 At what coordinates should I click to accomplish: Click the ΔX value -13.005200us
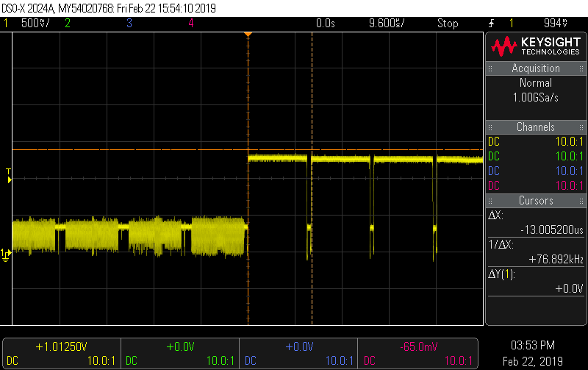coord(552,230)
